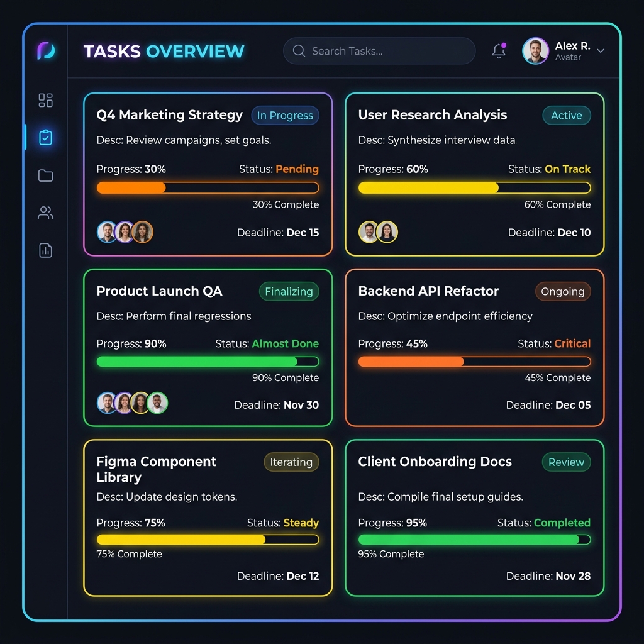
Task: Open the dashboard grid icon in sidebar
Action: point(45,100)
